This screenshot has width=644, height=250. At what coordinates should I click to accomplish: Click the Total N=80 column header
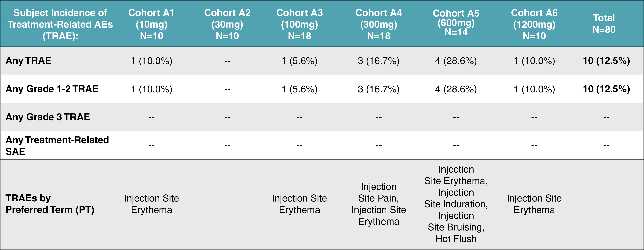[x=604, y=24]
